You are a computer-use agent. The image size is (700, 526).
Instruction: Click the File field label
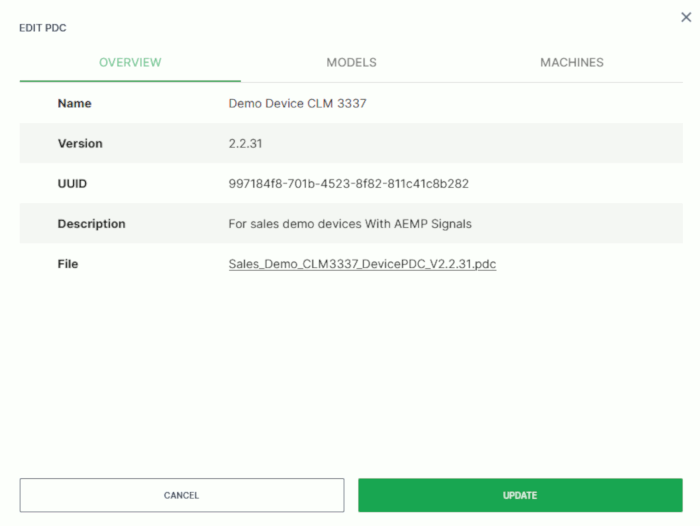pos(67,264)
